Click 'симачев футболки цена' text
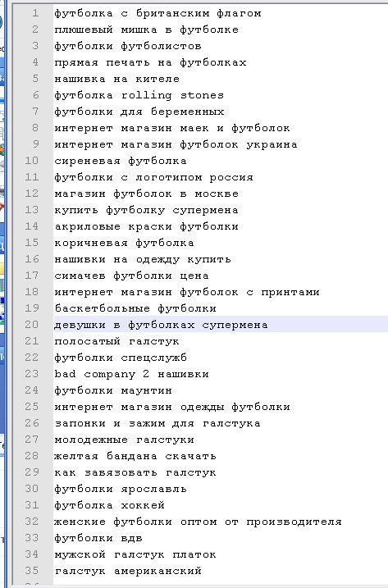 coord(132,276)
